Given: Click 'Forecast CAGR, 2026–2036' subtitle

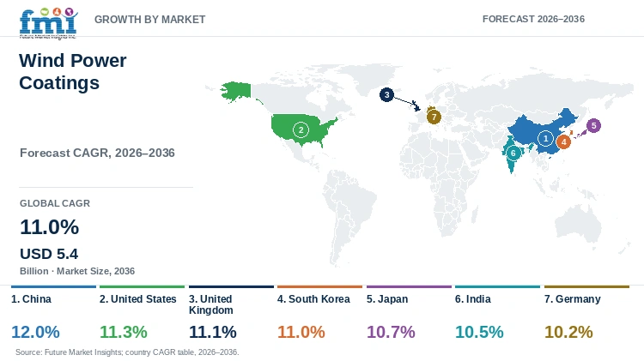Looking at the screenshot, I should (97, 153).
